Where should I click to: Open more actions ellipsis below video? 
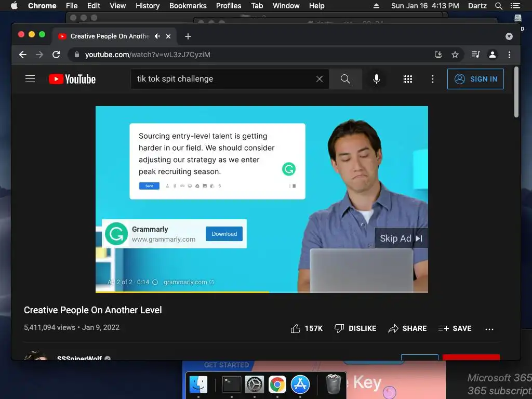(489, 329)
